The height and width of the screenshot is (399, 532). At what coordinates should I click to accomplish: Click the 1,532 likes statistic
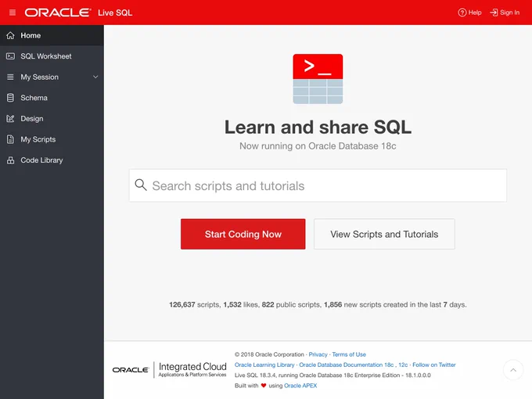pos(241,304)
